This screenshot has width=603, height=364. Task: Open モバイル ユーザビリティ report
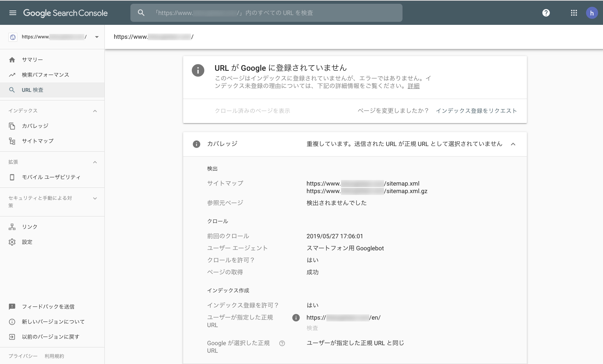(x=52, y=177)
